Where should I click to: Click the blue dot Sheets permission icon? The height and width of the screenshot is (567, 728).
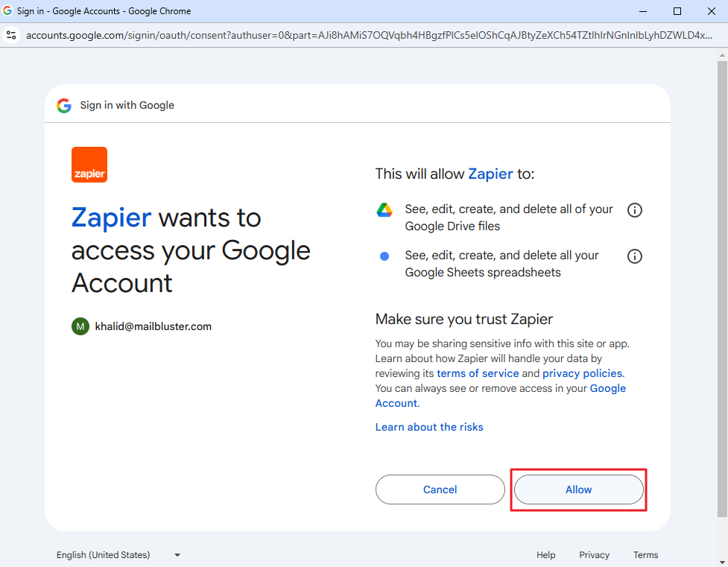coord(384,256)
